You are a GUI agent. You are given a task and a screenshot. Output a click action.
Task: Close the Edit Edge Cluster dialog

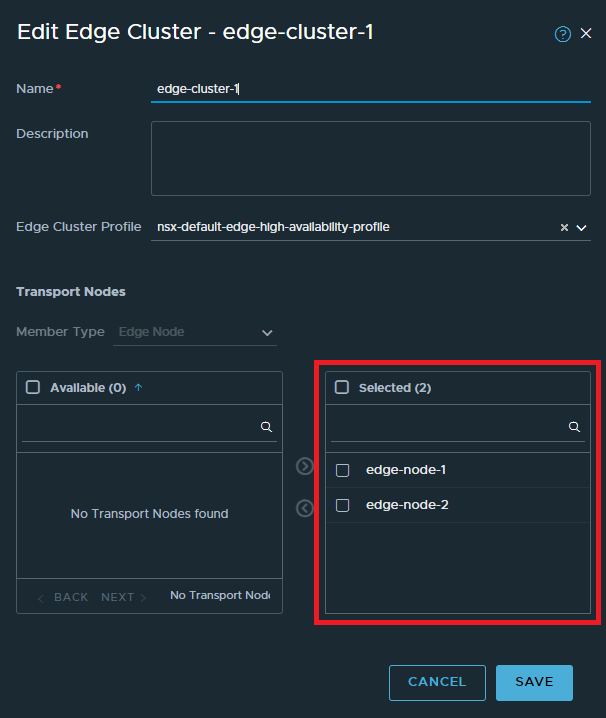[x=586, y=34]
